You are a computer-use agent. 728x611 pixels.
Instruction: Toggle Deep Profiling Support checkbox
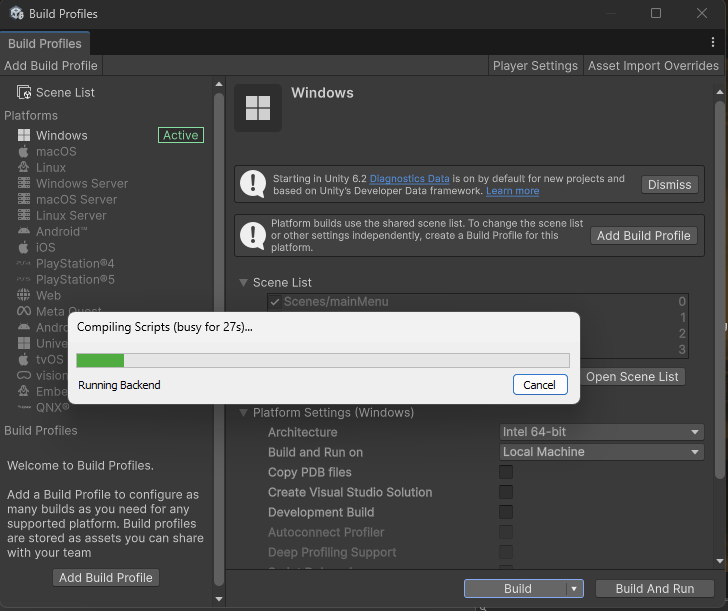pyautogui.click(x=506, y=552)
